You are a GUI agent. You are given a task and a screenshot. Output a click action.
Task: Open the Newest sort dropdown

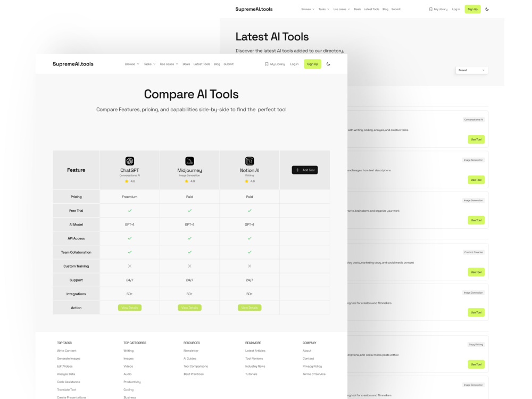(x=471, y=70)
